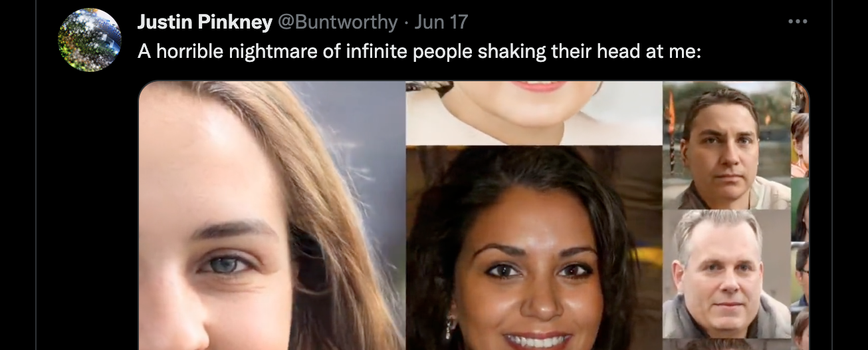Open tweet permalink via Jun 17 timestamp
This screenshot has height=350, width=868.
[x=441, y=22]
